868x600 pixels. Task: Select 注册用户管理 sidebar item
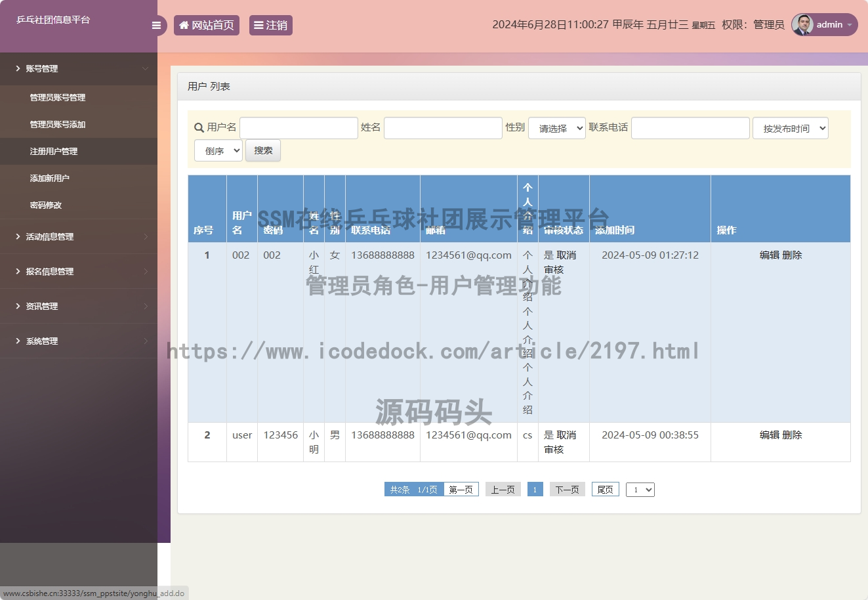(79, 151)
